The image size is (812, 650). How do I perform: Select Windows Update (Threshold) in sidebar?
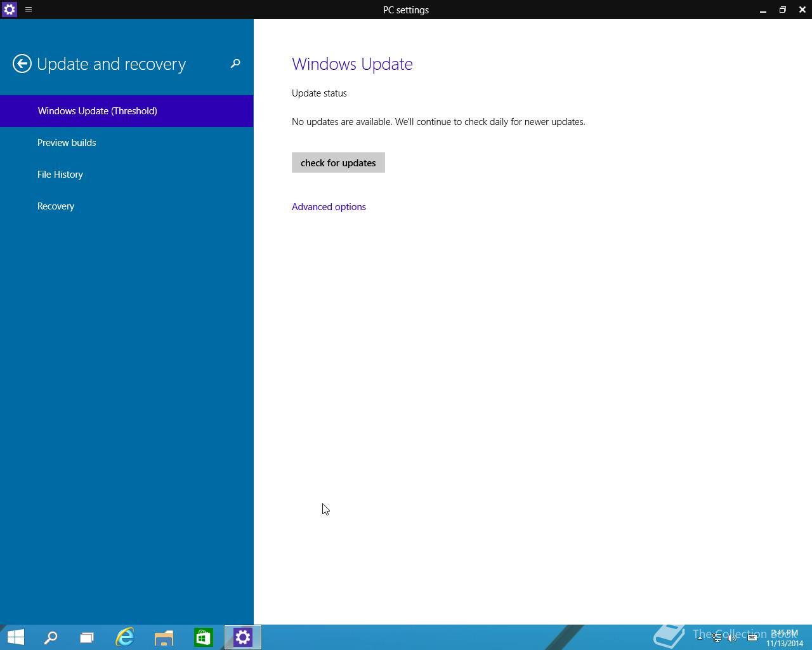tap(127, 111)
